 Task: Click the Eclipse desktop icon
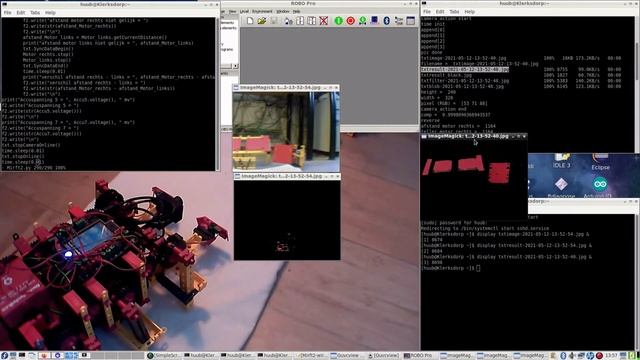pos(600,162)
